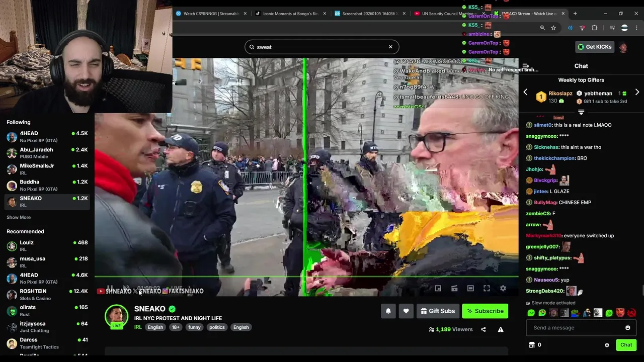Image resolution: width=644 pixels, height=362 pixels.
Task: Follow SNEAKO with the heart button
Action: pyautogui.click(x=406, y=311)
